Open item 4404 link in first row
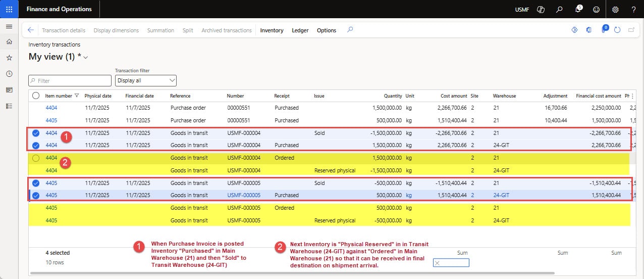Screen dimensions: 644x279 (51, 108)
